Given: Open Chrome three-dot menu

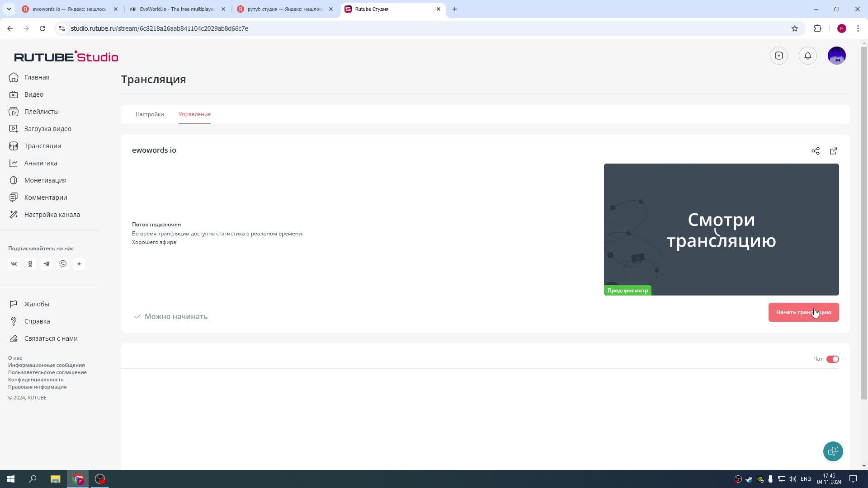Looking at the screenshot, I should point(858,28).
